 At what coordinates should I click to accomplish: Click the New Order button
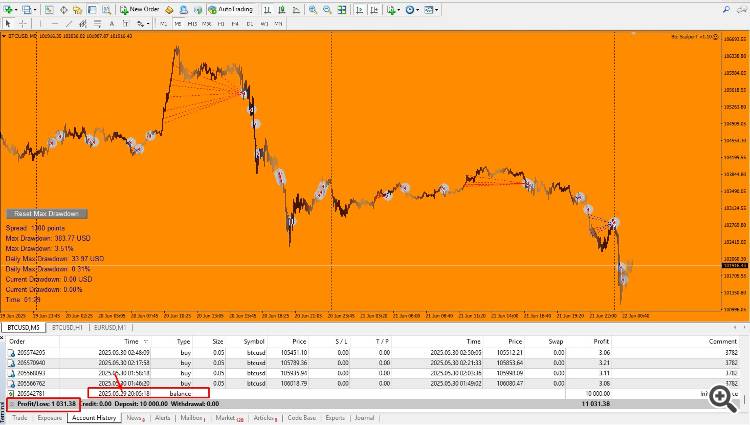click(139, 10)
